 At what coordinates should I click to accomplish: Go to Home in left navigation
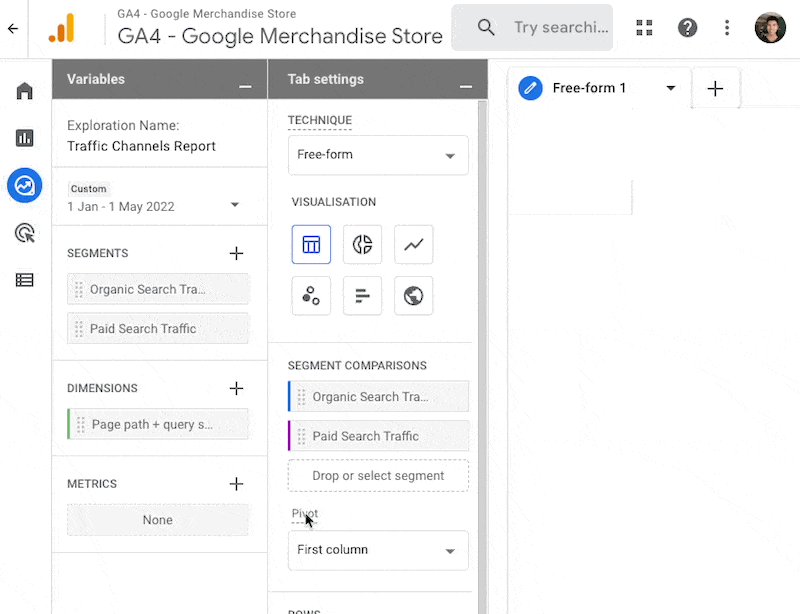[x=25, y=91]
